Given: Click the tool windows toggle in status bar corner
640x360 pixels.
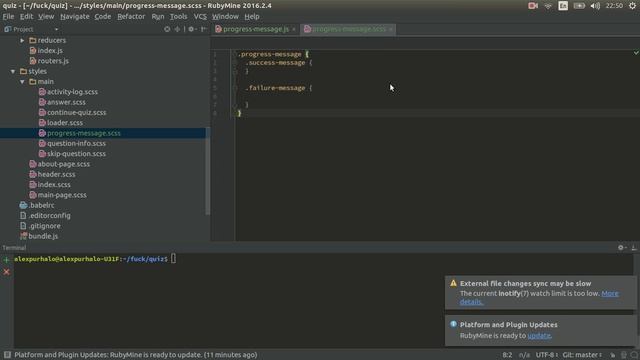Looking at the screenshot, I should point(7,355).
